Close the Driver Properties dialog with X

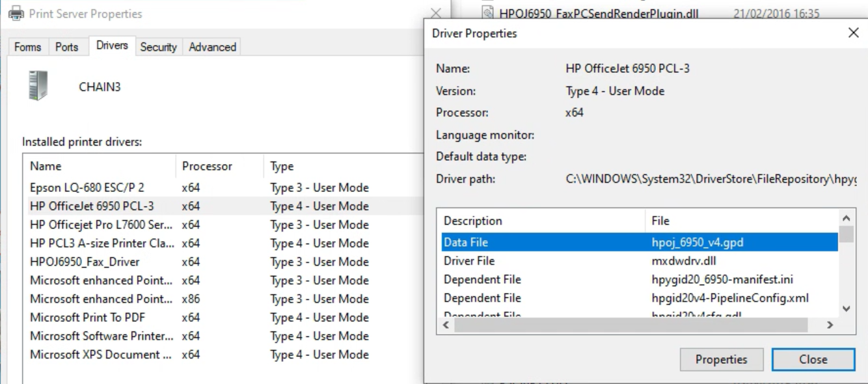click(854, 33)
